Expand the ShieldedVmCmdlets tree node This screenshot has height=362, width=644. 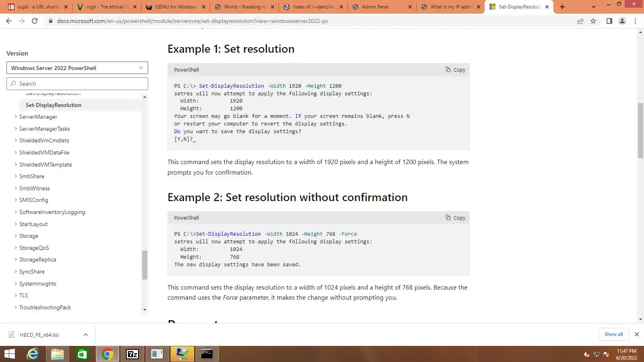(16, 140)
